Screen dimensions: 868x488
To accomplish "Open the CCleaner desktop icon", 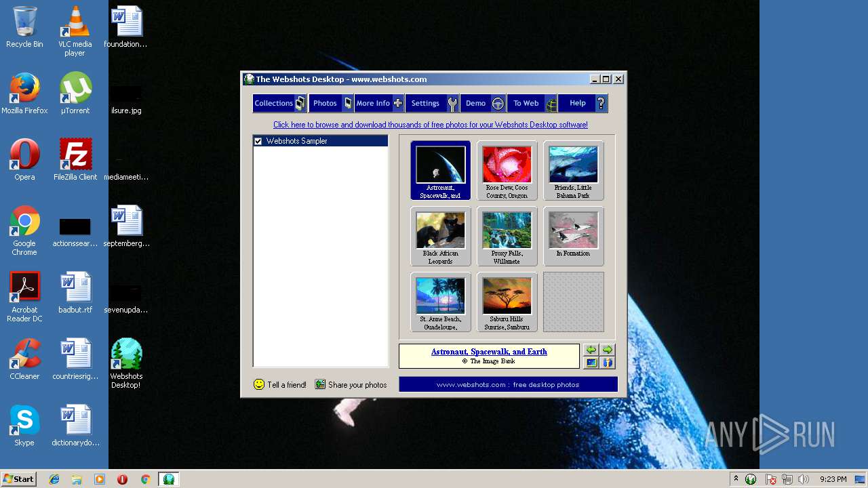I will [x=24, y=360].
